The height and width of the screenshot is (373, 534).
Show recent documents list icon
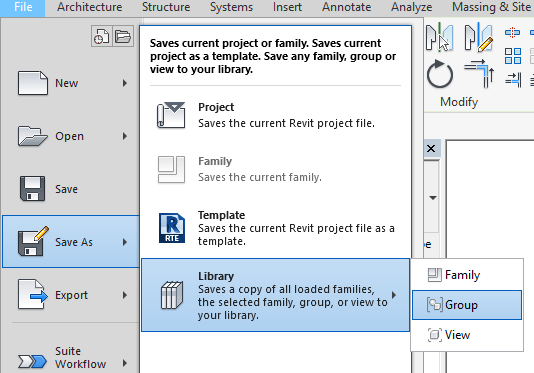click(x=101, y=36)
